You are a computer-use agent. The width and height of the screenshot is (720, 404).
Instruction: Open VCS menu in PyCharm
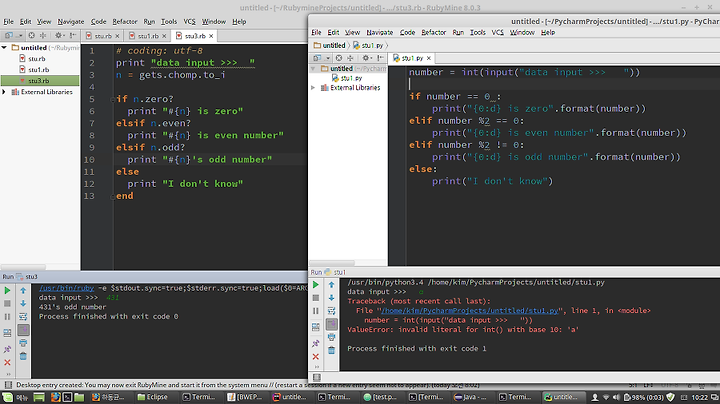[498, 33]
